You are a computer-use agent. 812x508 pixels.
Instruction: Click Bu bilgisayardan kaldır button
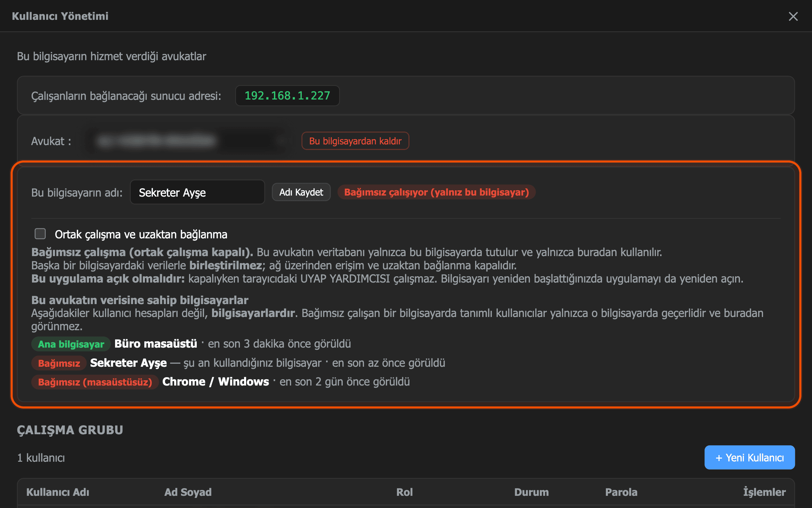coord(355,141)
